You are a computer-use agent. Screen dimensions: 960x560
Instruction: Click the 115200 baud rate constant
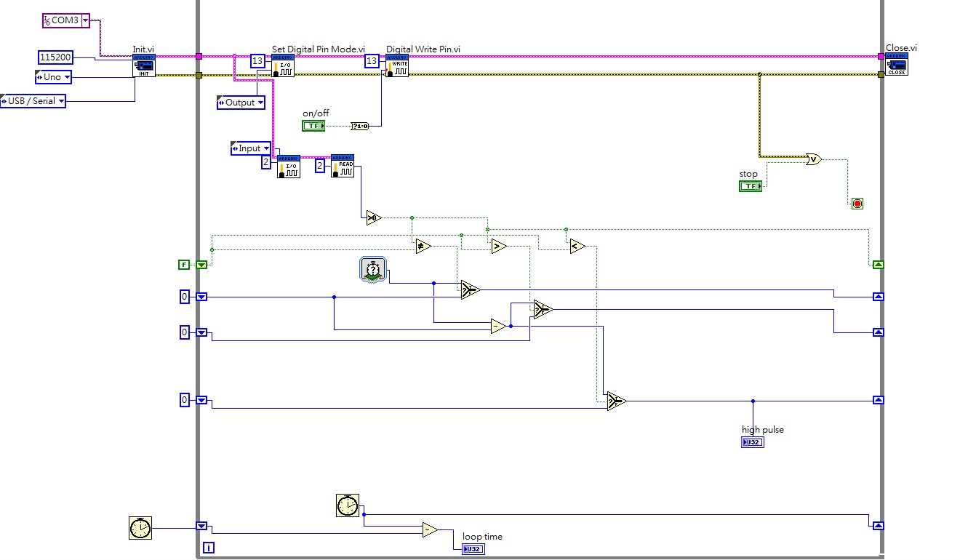pyautogui.click(x=55, y=57)
